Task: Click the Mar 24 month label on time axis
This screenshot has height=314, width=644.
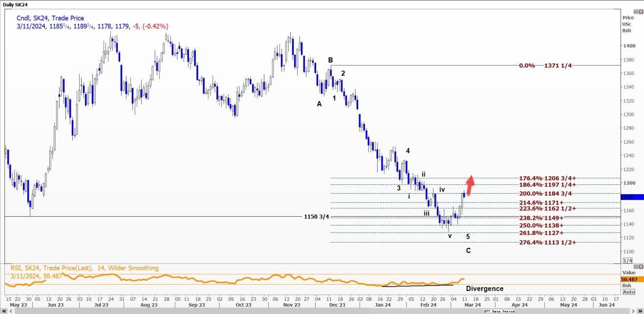Action: [473, 305]
